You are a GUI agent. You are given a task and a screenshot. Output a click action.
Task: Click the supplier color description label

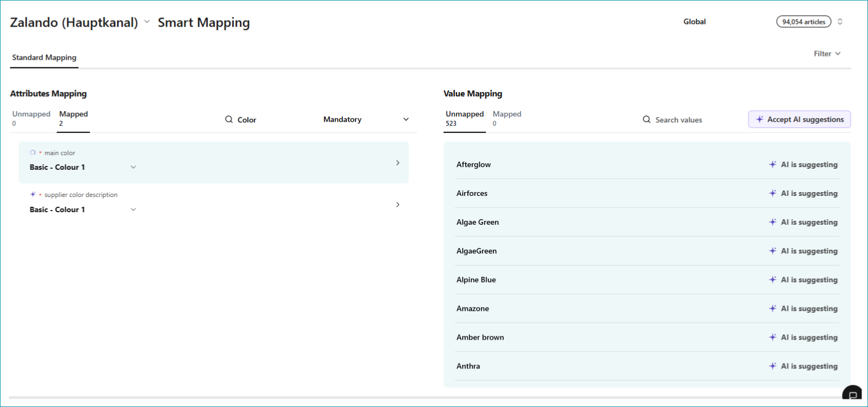coord(81,195)
